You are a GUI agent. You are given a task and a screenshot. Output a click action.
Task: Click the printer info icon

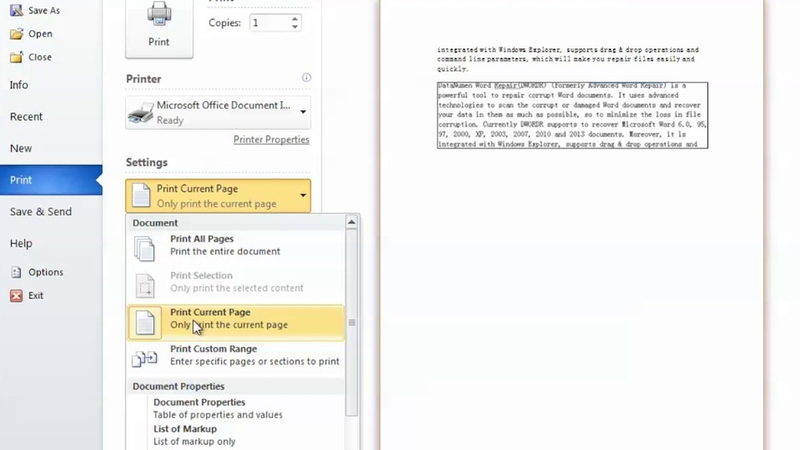pyautogui.click(x=306, y=78)
